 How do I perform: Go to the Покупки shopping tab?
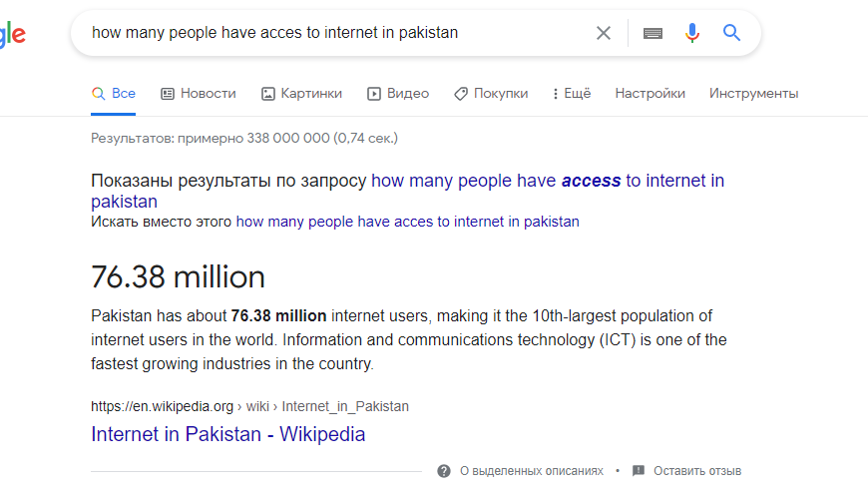(x=491, y=94)
